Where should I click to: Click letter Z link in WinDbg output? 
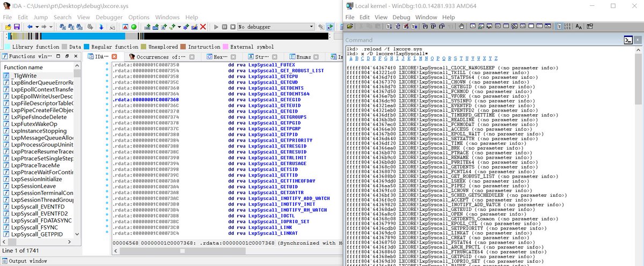[495, 58]
